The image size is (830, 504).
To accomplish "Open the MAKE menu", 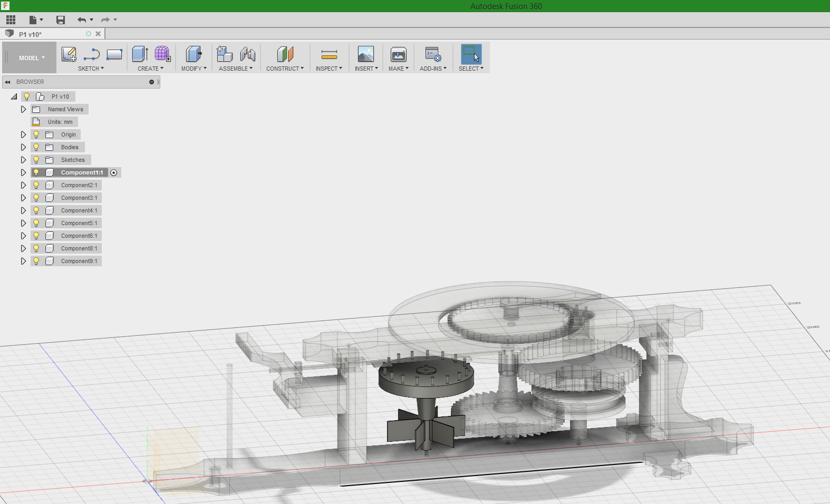I will pos(399,69).
